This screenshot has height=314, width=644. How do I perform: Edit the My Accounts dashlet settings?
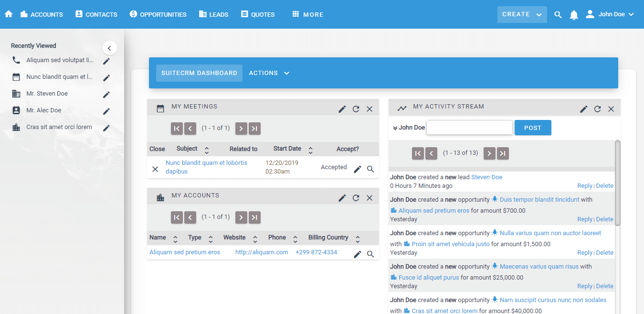click(x=342, y=198)
